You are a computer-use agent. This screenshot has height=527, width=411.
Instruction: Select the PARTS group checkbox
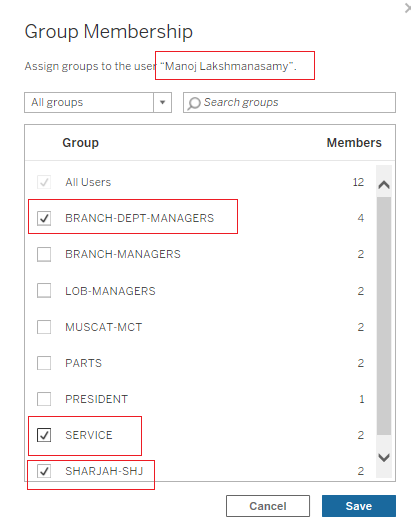(44, 363)
